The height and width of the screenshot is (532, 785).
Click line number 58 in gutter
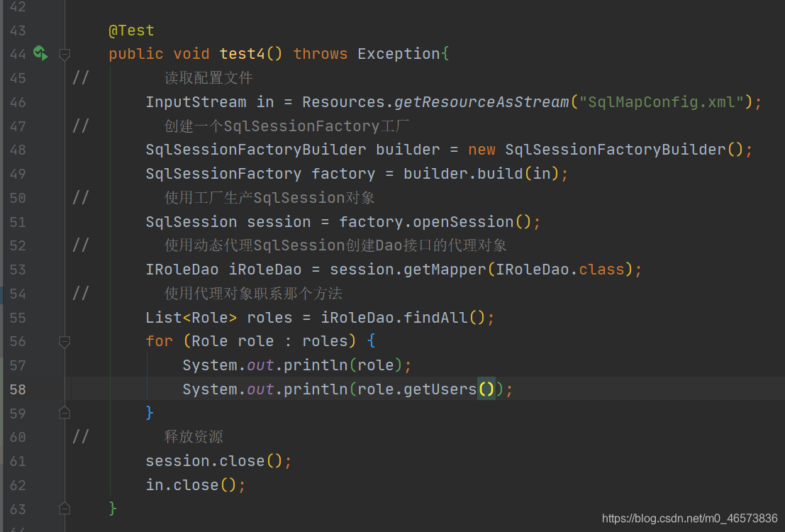tap(18, 389)
